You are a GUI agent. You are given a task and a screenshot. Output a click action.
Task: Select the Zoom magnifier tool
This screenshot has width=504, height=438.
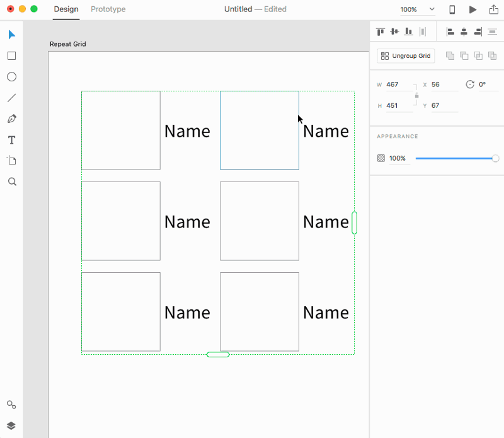click(11, 182)
